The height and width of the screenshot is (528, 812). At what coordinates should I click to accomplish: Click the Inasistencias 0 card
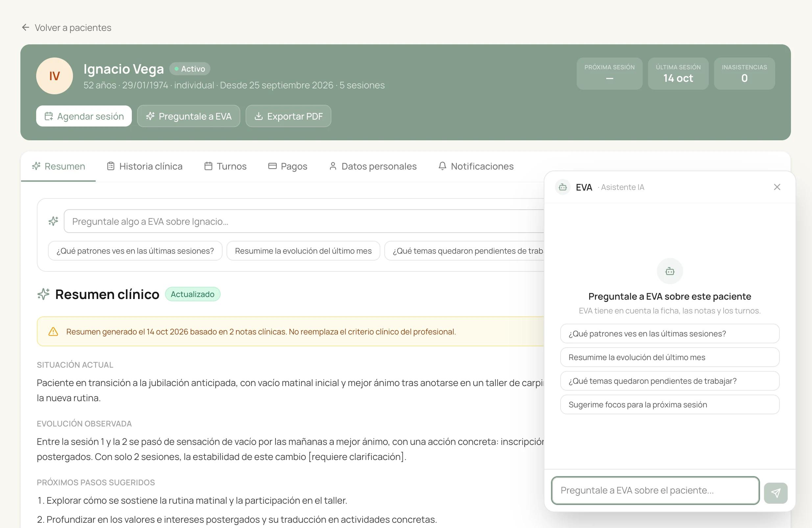[x=744, y=74]
